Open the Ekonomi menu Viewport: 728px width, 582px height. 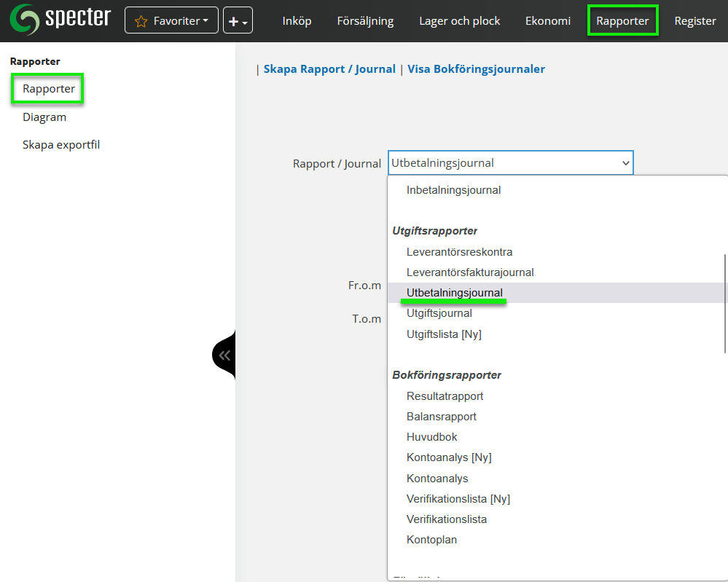(547, 21)
